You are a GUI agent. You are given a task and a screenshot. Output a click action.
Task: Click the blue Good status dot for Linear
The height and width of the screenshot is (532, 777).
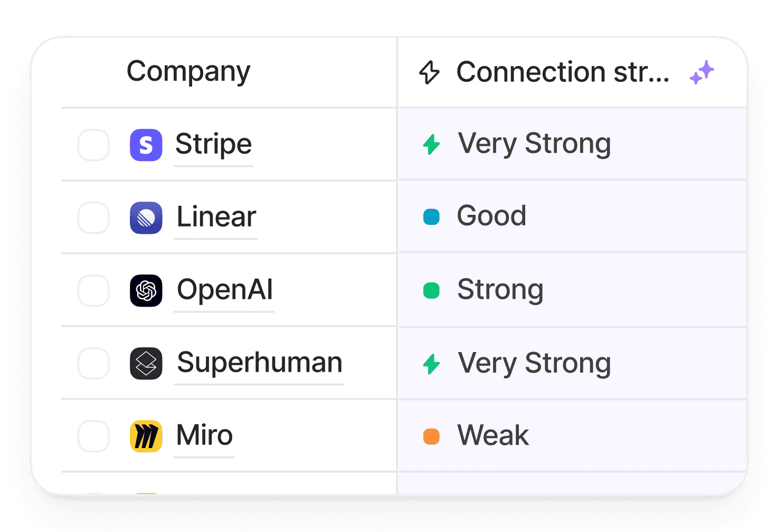[x=431, y=217]
